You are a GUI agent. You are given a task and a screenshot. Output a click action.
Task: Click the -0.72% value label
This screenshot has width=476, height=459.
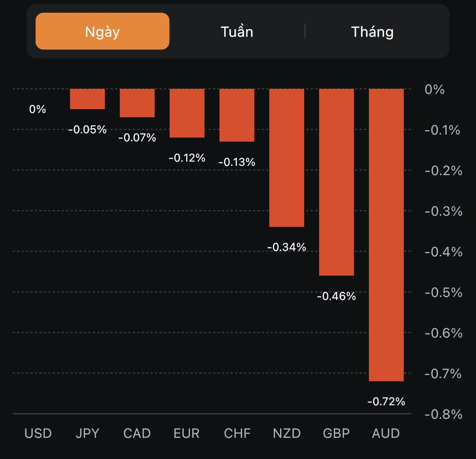pyautogui.click(x=386, y=401)
